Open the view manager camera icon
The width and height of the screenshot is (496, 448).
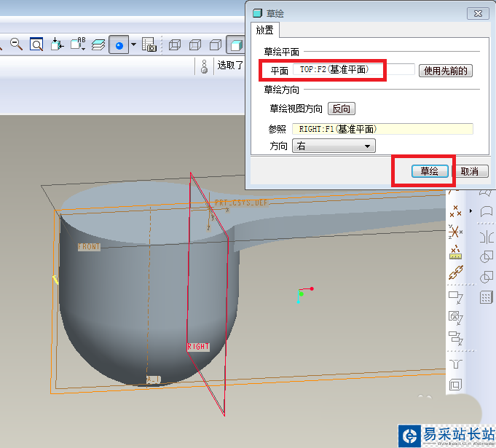pos(149,44)
